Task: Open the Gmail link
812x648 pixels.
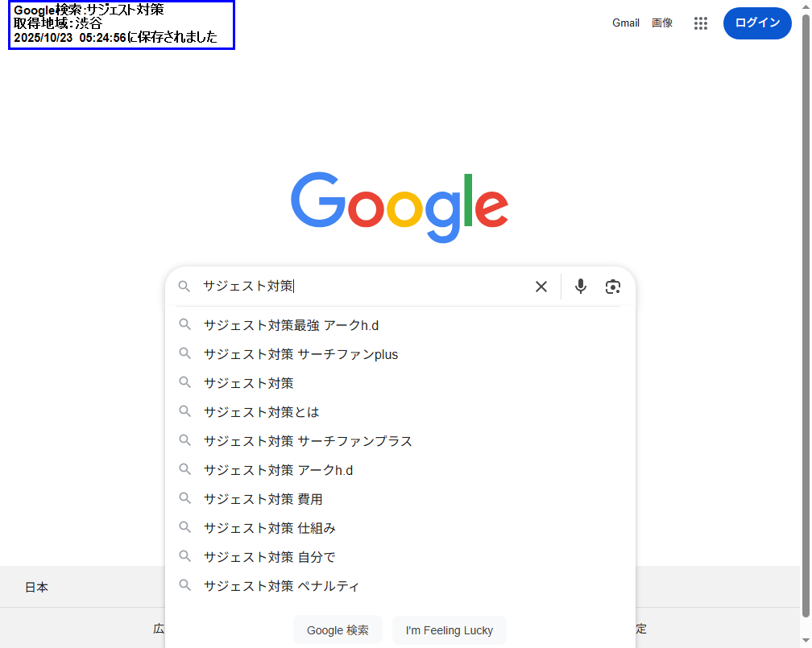Action: pos(626,23)
